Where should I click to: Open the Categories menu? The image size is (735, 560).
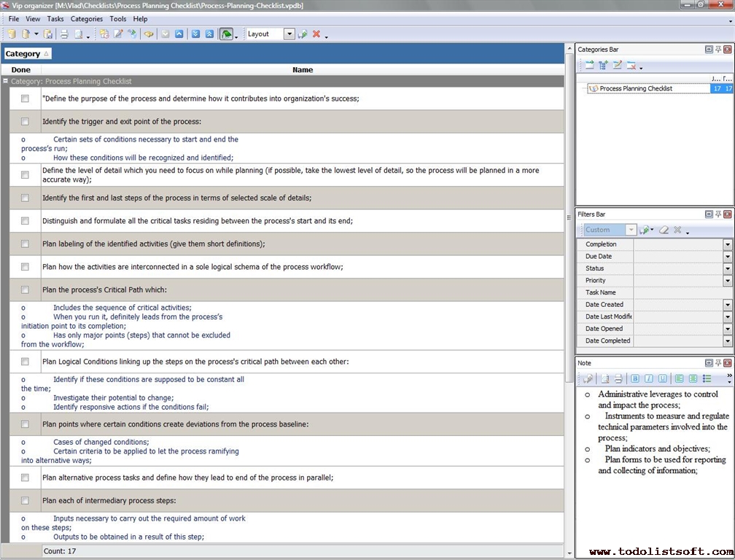click(x=86, y=19)
